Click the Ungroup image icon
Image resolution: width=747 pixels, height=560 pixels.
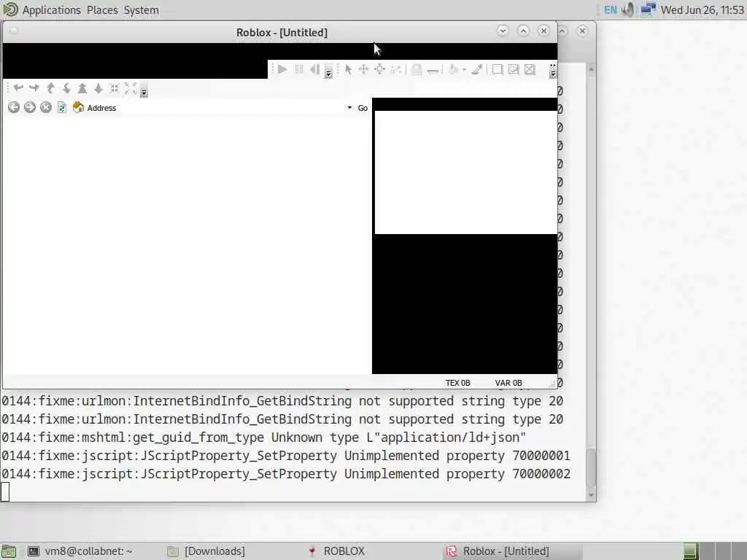(514, 69)
